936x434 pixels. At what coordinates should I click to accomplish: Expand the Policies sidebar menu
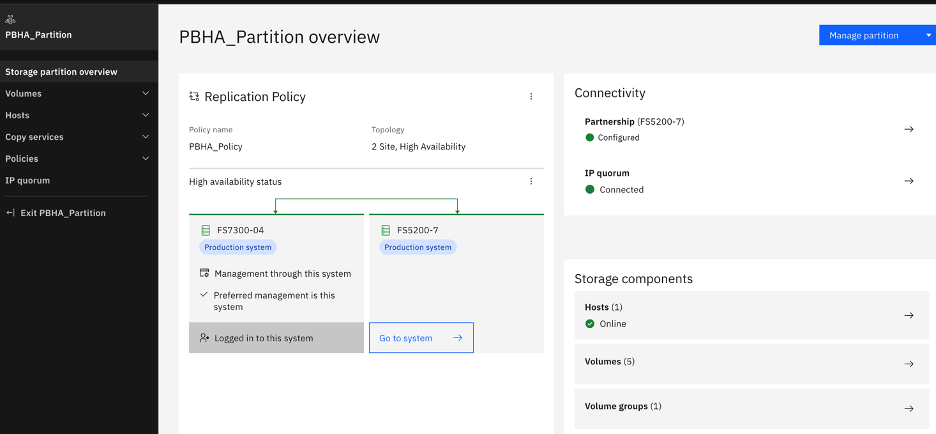[x=146, y=159]
